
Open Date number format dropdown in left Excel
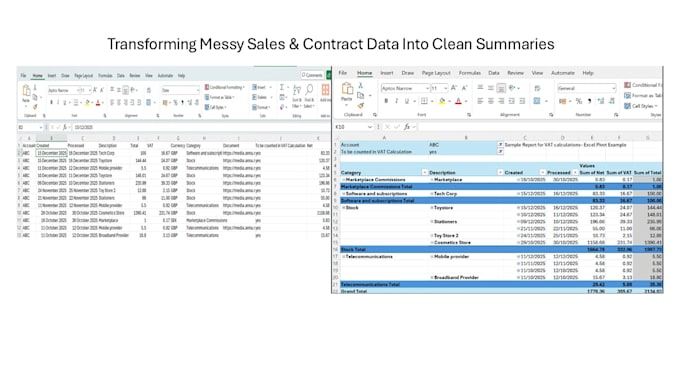197,90
